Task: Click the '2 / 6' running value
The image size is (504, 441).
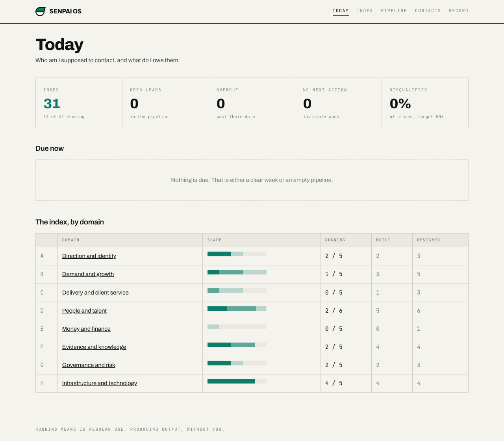Action: [x=334, y=311]
